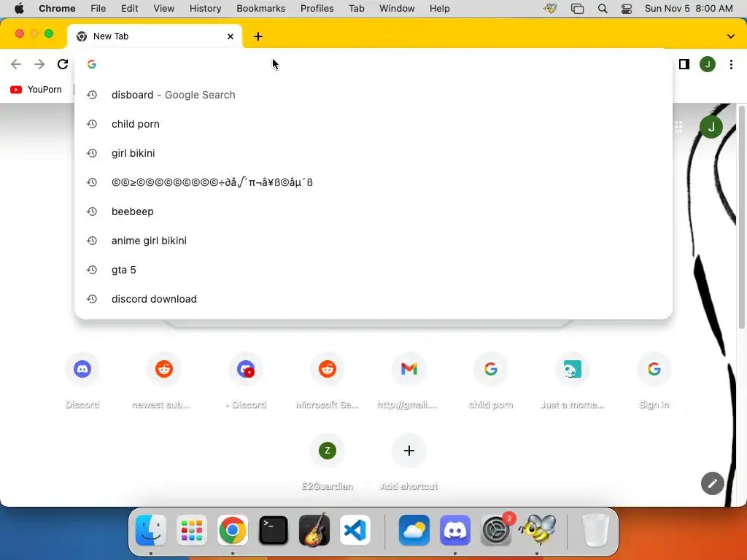Click the Google icon in the address bar
This screenshot has height=560, width=747.
tap(92, 64)
